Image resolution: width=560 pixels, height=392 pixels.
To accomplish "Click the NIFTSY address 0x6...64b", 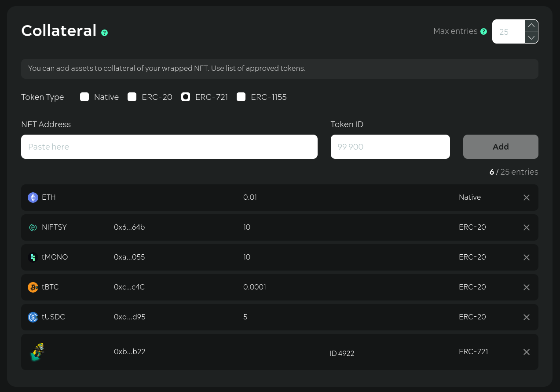I will point(129,227).
